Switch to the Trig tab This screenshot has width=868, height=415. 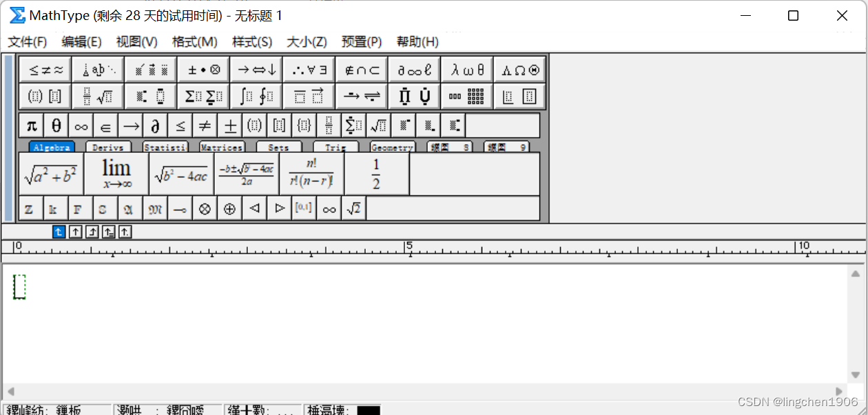[x=335, y=147]
